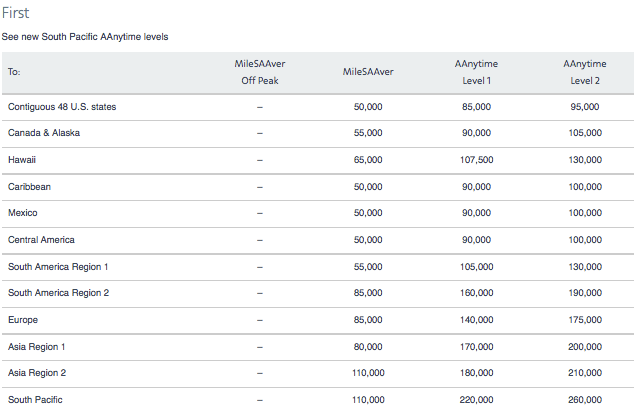Click the Central America row label
634x413 pixels.
pos(41,240)
